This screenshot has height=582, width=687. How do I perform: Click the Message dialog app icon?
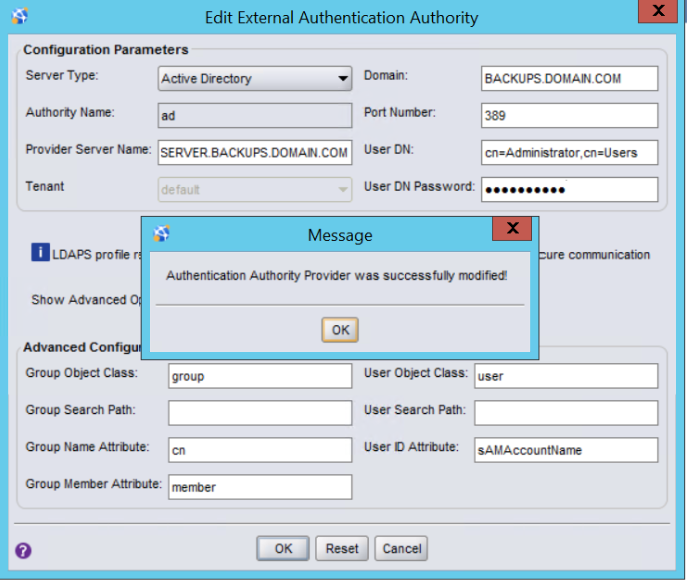pyautogui.click(x=161, y=234)
